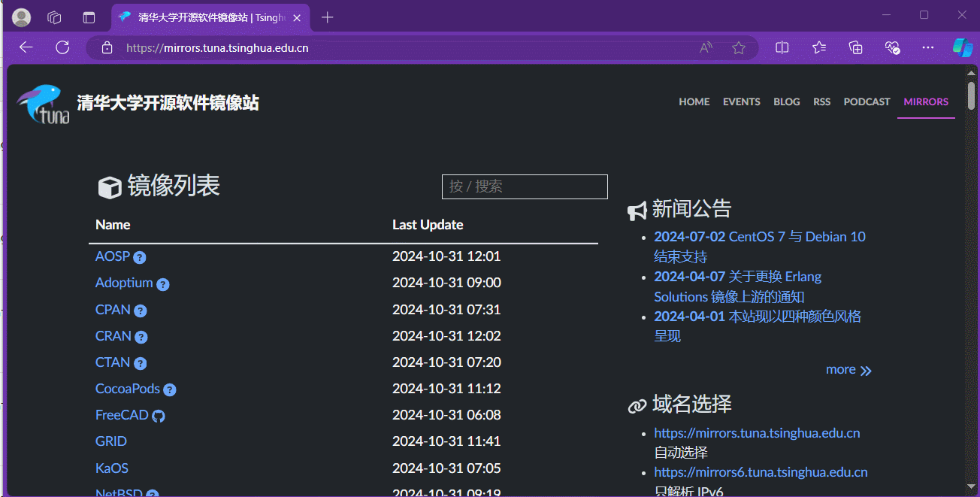Open the EVENTS navigation item
This screenshot has width=980, height=497.
pyautogui.click(x=742, y=102)
